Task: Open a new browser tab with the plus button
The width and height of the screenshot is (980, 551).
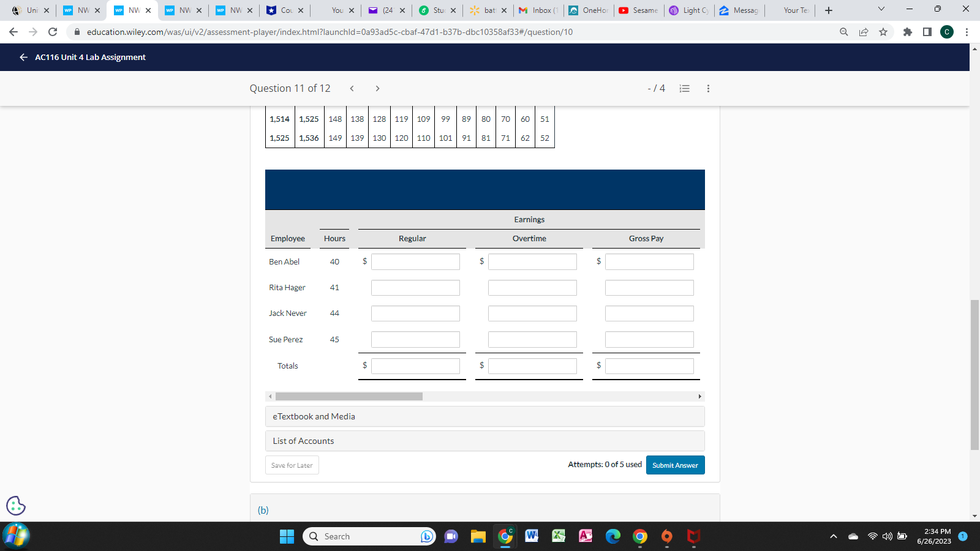Action: coord(828,10)
